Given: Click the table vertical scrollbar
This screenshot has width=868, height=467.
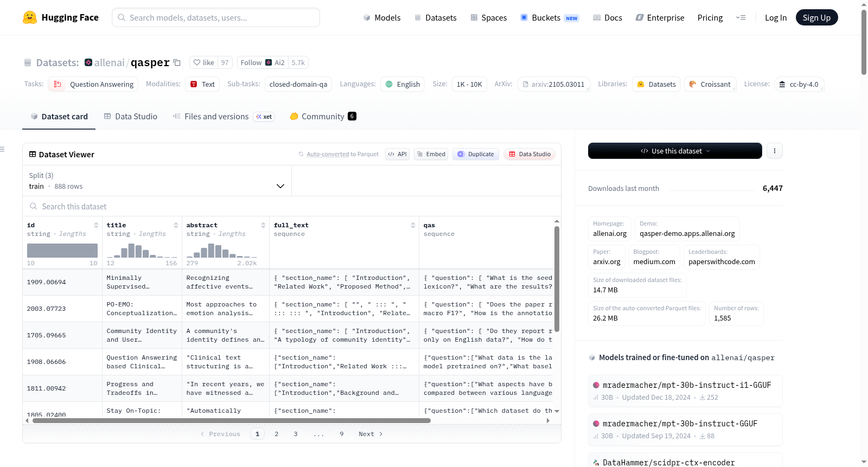Looking at the screenshot, I should 557,279.
